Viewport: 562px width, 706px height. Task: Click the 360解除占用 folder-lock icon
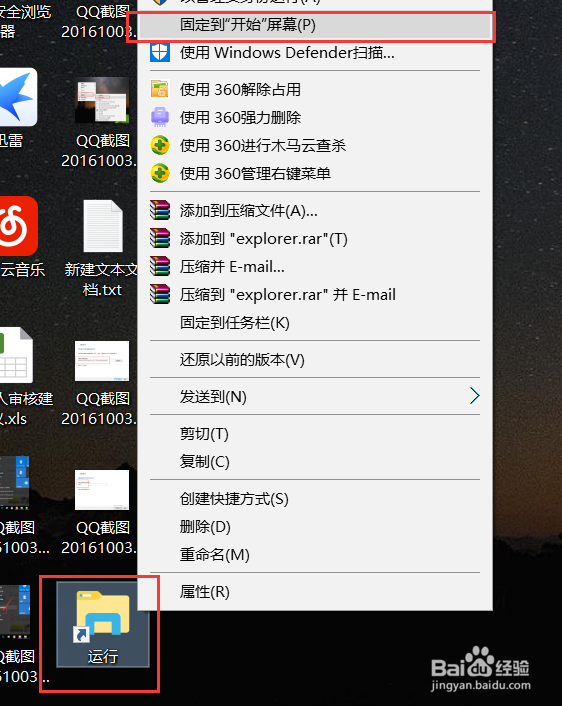pos(160,89)
